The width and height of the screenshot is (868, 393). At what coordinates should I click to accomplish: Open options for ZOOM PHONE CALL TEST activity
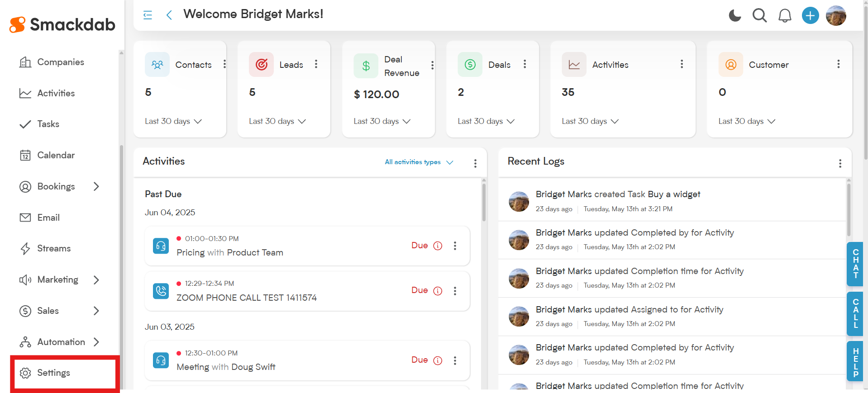[x=455, y=291]
